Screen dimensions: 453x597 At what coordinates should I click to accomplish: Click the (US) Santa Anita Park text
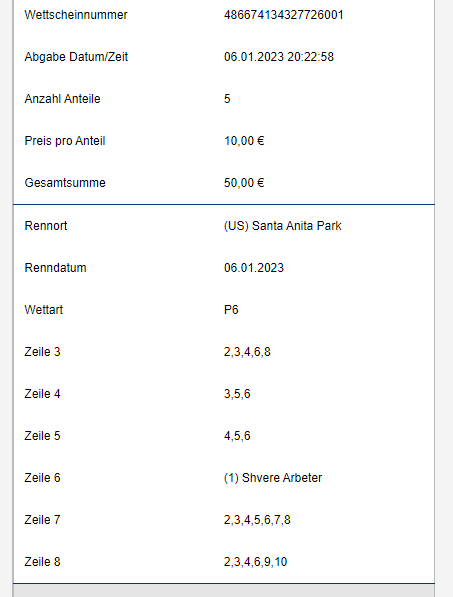(x=282, y=226)
